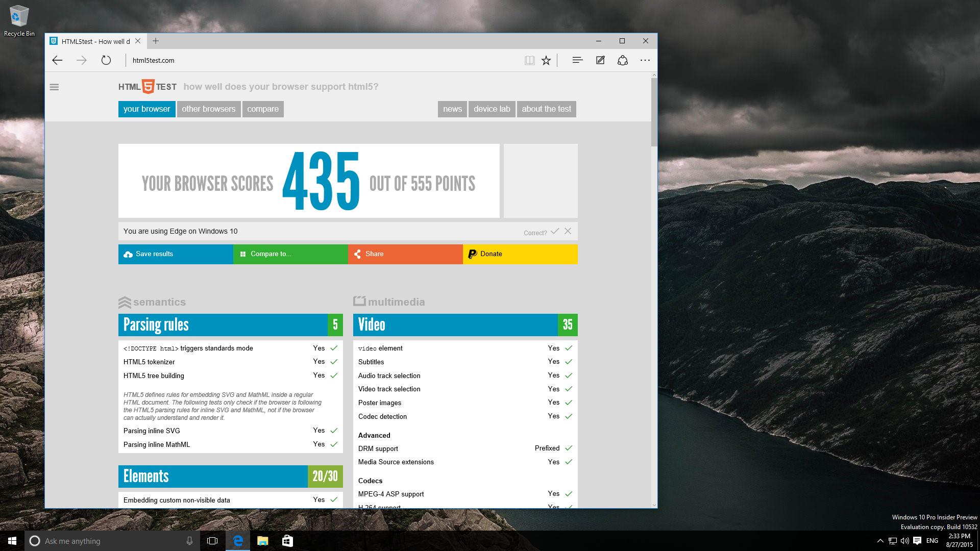Open the 'news' tab

[x=452, y=109]
